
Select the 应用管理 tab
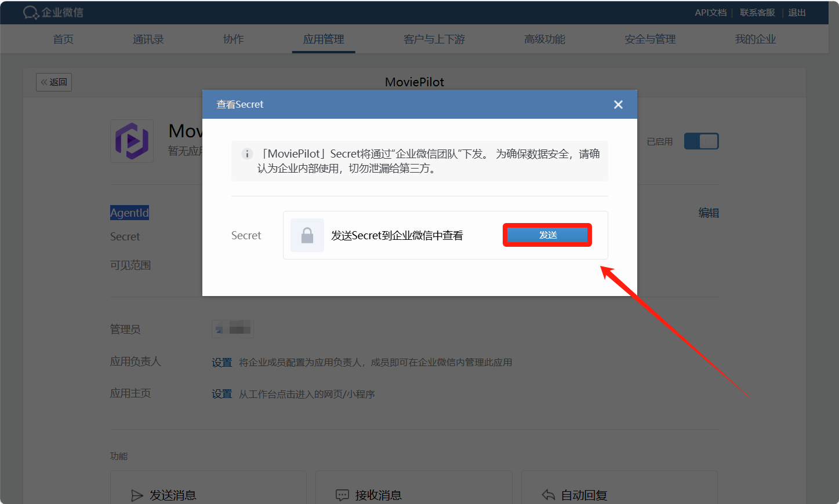click(324, 39)
